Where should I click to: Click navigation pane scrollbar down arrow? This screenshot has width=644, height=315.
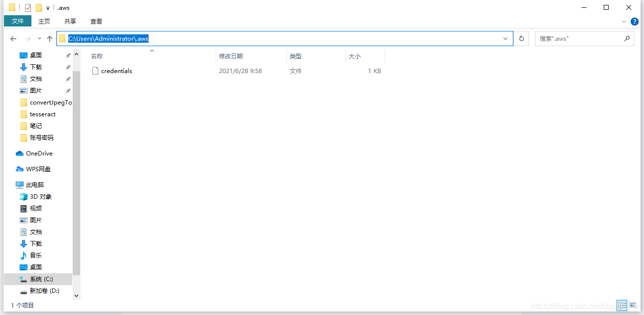[76, 296]
